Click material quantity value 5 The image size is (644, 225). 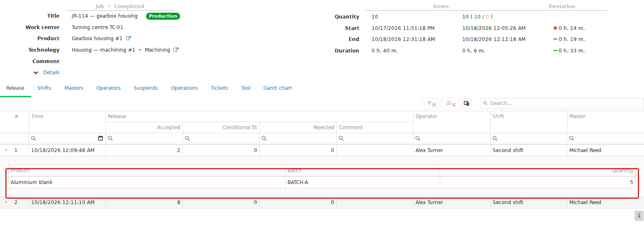tap(538, 182)
